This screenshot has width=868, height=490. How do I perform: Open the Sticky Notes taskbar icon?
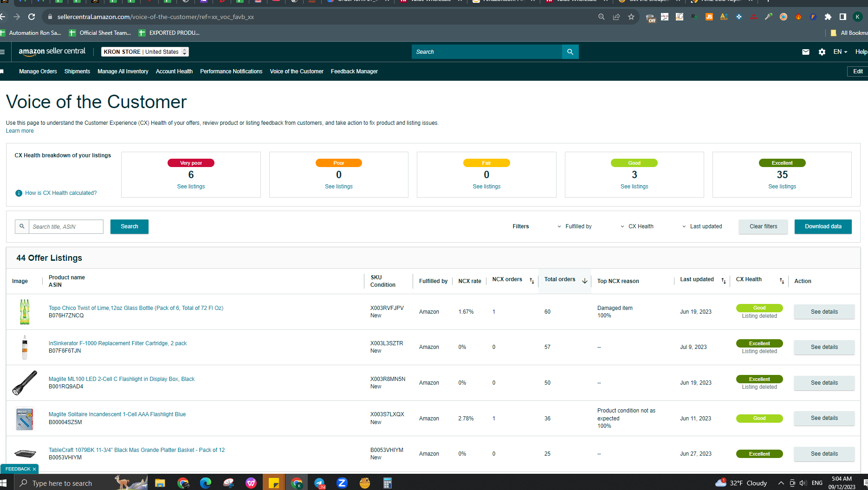(274, 483)
